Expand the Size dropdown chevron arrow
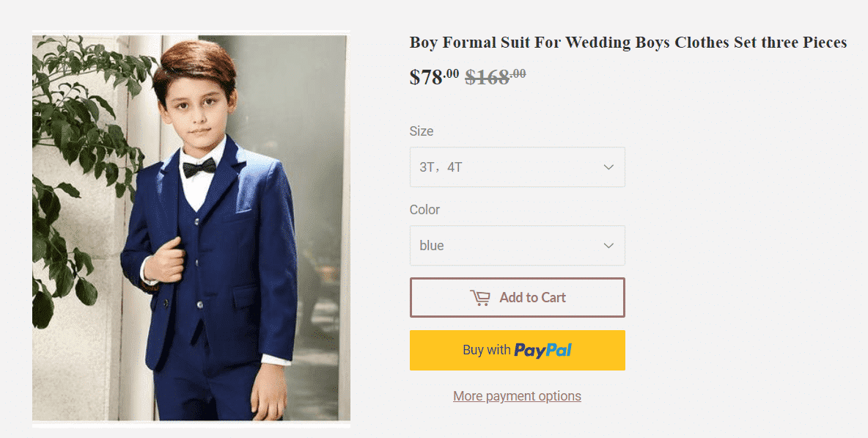 608,167
